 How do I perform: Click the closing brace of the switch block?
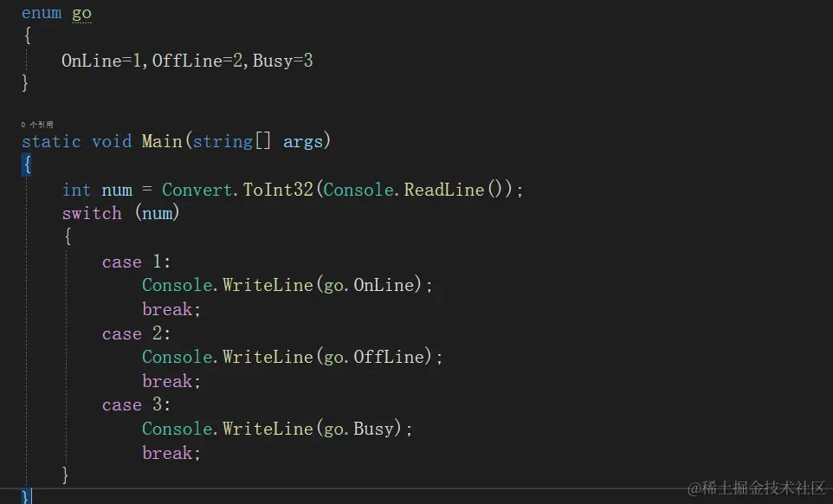[65, 475]
